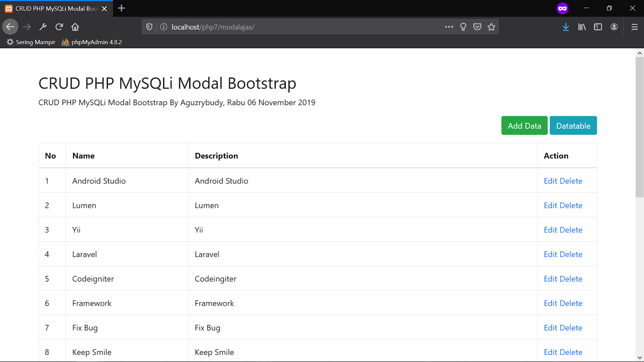The height and width of the screenshot is (362, 644).
Task: Open a new browser tab
Action: 122,8
